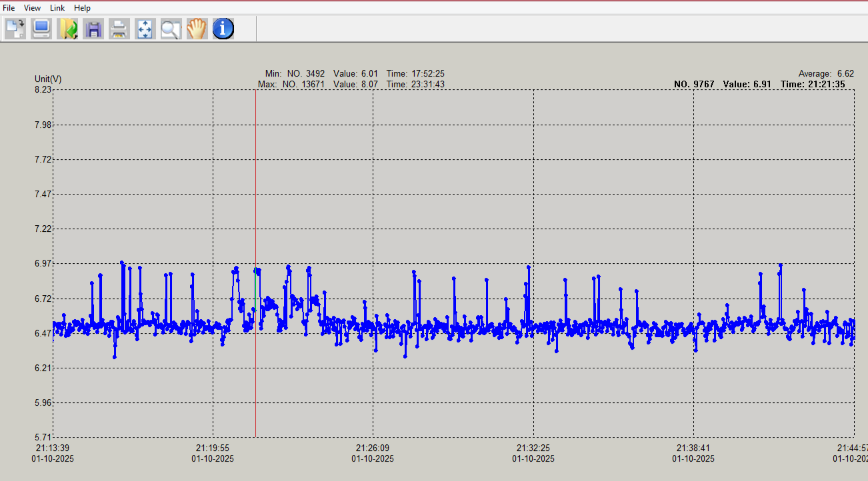868x481 pixels.
Task: Click the Average value readout
Action: (826, 73)
